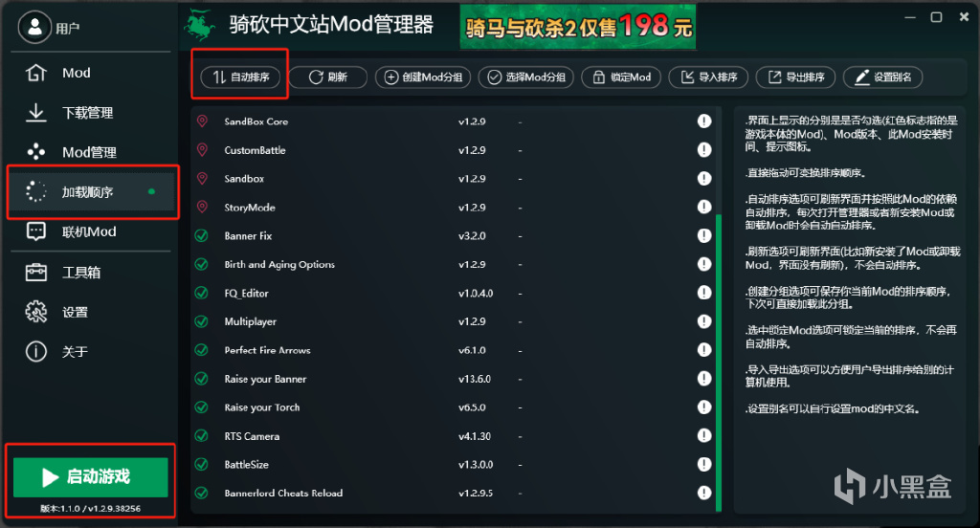
Task: Uncheck the Multiplayer mod
Action: [201, 321]
